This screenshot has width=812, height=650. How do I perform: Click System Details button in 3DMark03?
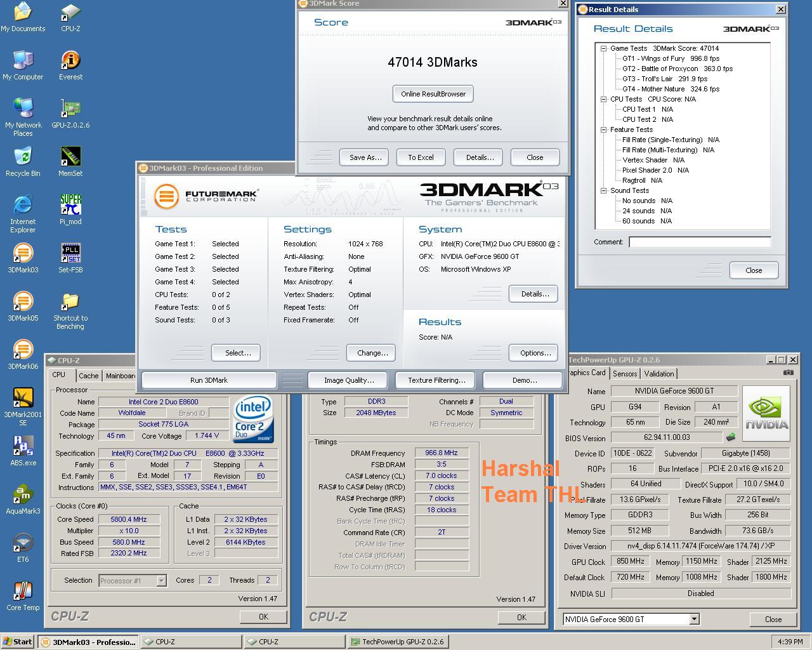pyautogui.click(x=535, y=294)
